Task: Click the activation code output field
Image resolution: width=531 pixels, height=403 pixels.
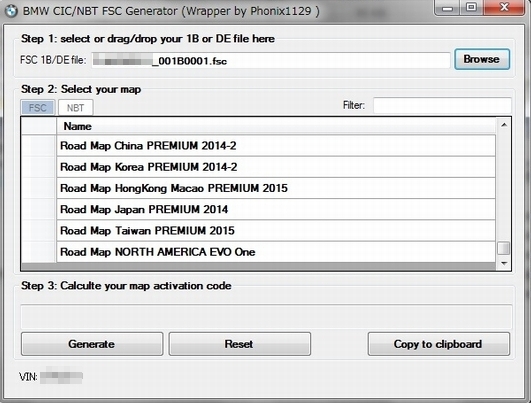Action: point(266,317)
